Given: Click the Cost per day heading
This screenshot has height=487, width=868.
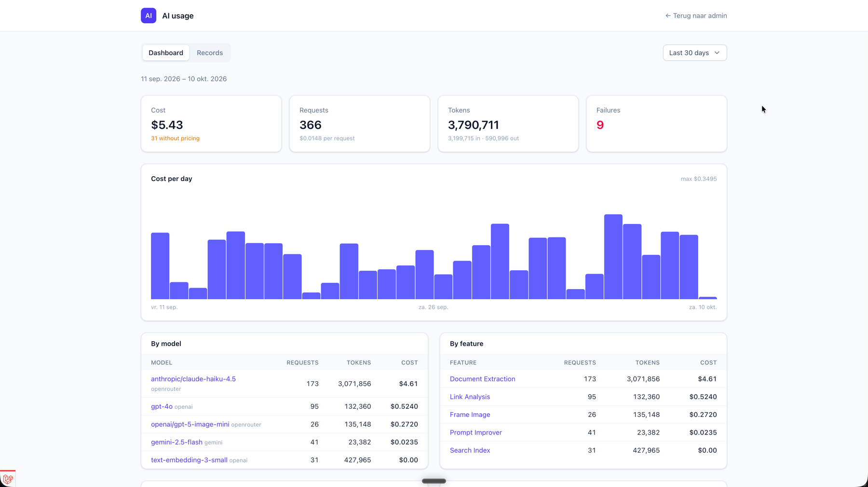Looking at the screenshot, I should coord(172,179).
